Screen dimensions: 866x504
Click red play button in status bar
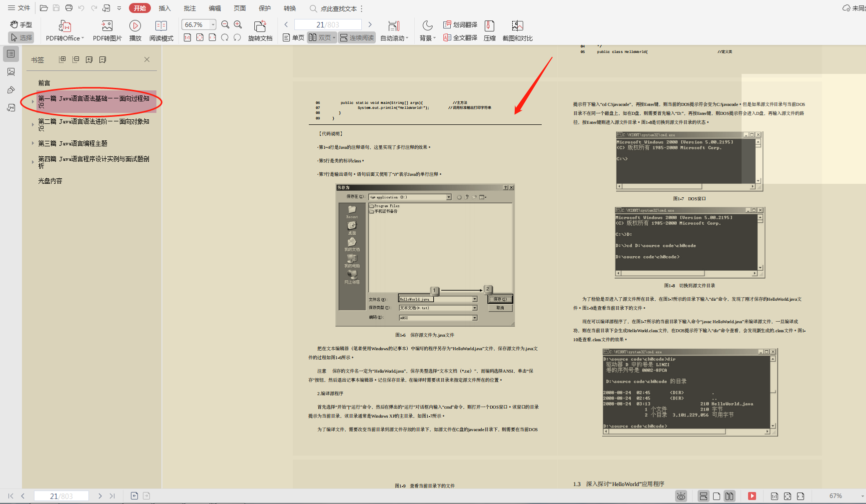click(752, 496)
